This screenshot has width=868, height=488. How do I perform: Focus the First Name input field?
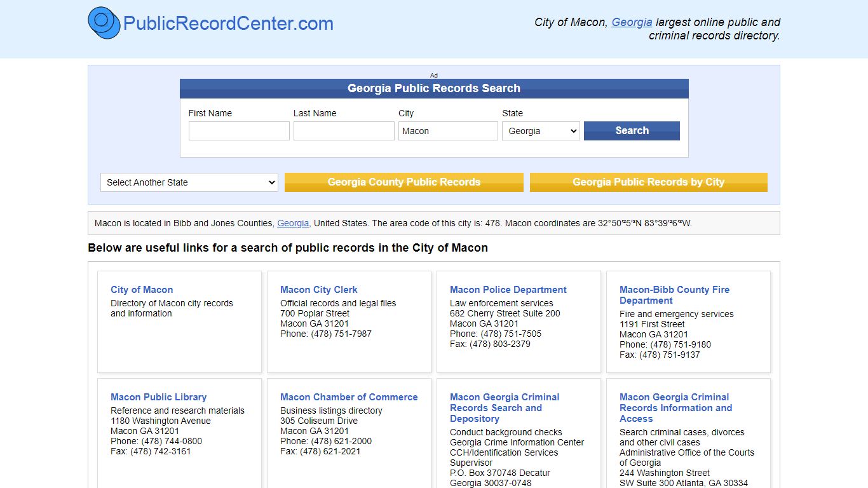coord(239,131)
